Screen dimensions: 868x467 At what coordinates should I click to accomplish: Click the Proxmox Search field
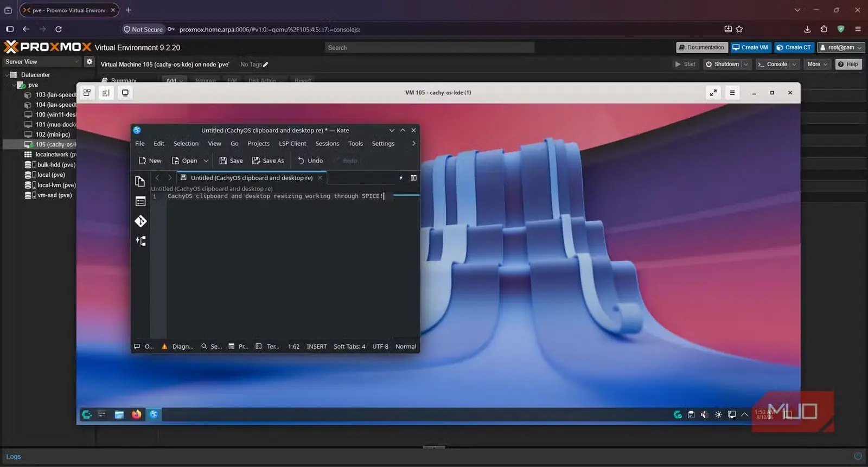430,48
